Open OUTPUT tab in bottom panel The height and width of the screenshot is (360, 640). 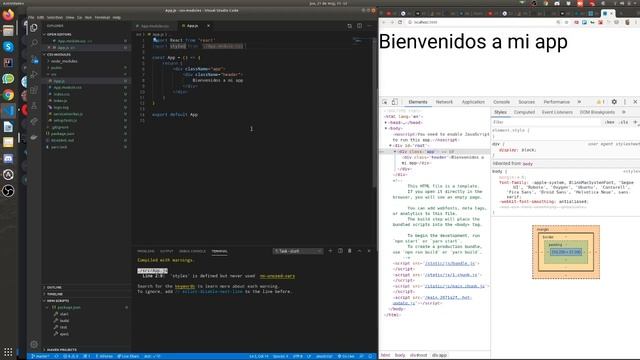click(x=167, y=251)
